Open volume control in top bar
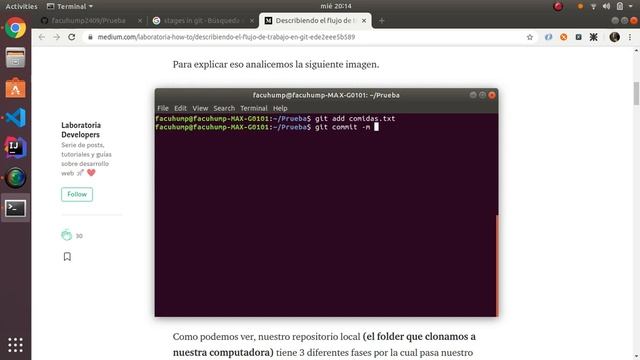The height and width of the screenshot is (360, 640). point(607,6)
